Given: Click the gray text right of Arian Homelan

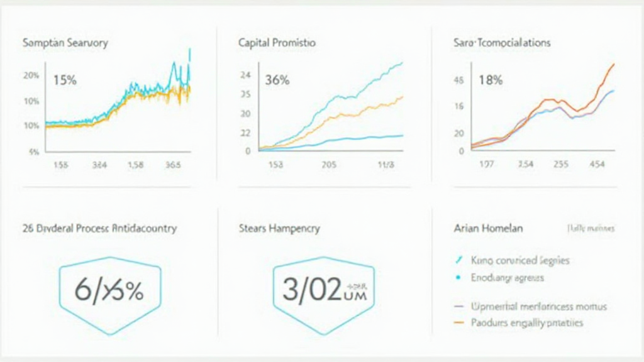Looking at the screenshot, I should tap(591, 228).
